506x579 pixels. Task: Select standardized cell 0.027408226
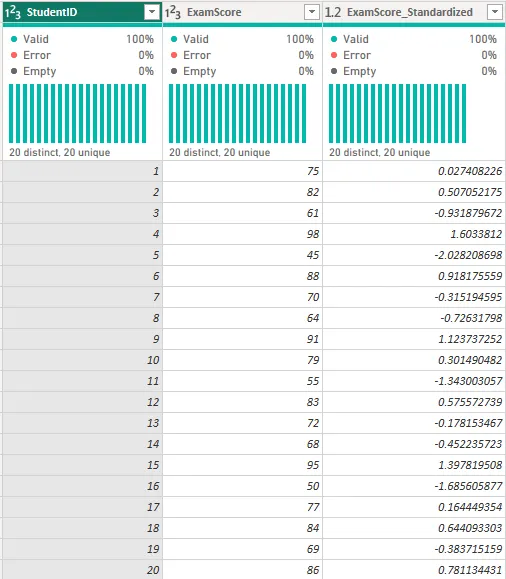[x=414, y=171]
